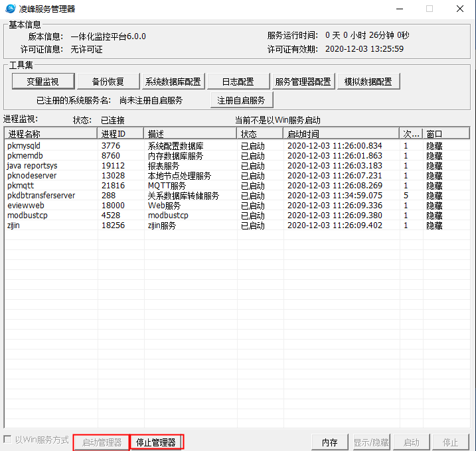Select the modbustcp process name
The width and height of the screenshot is (476, 451).
pos(27,216)
